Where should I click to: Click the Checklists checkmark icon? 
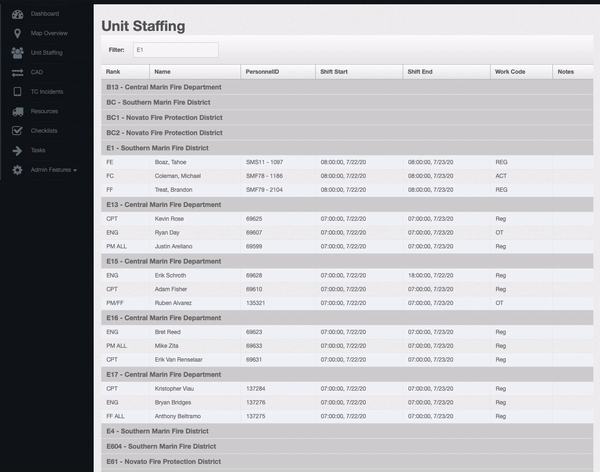tap(17, 130)
